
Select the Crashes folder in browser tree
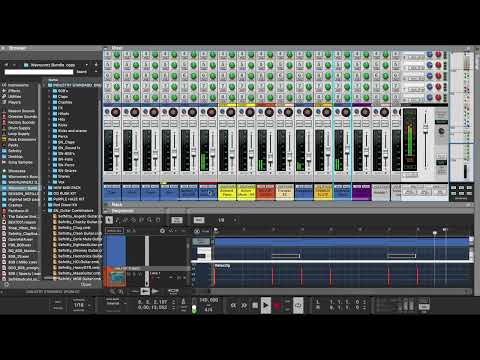click(x=64, y=102)
